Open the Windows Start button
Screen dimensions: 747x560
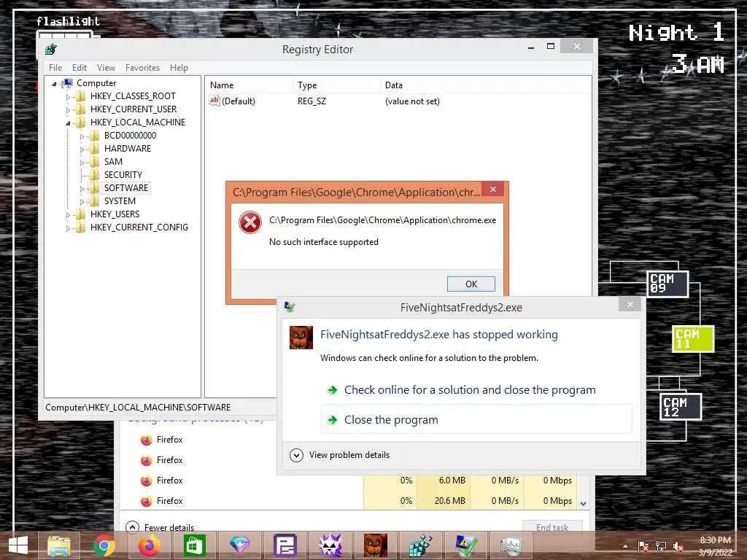coord(18,545)
